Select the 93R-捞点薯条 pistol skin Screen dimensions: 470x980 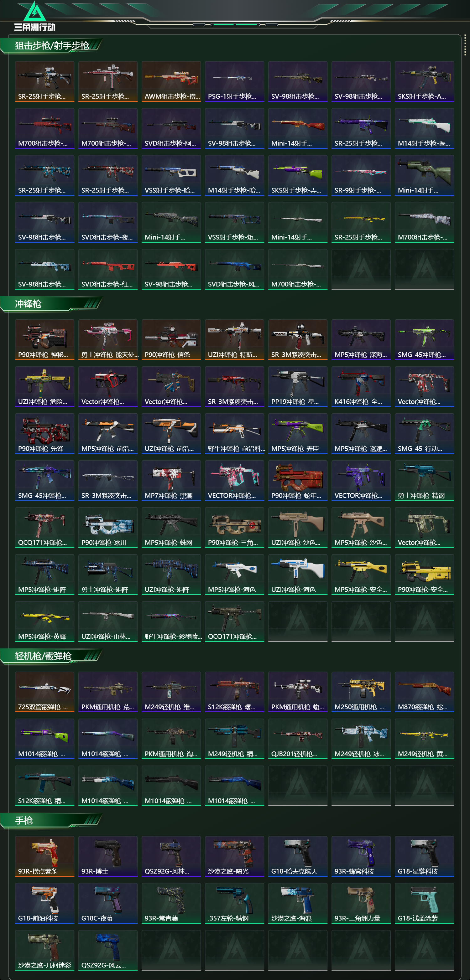click(44, 856)
